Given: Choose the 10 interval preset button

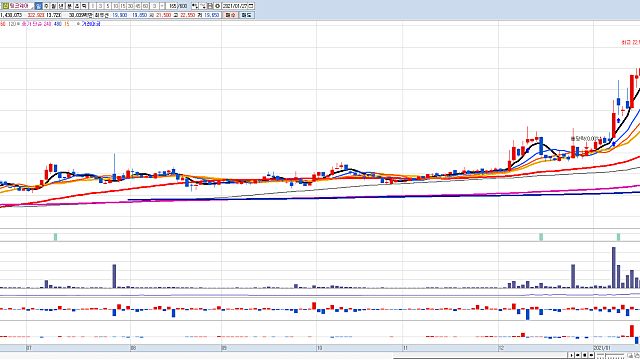Looking at the screenshot, I should 116,6.
